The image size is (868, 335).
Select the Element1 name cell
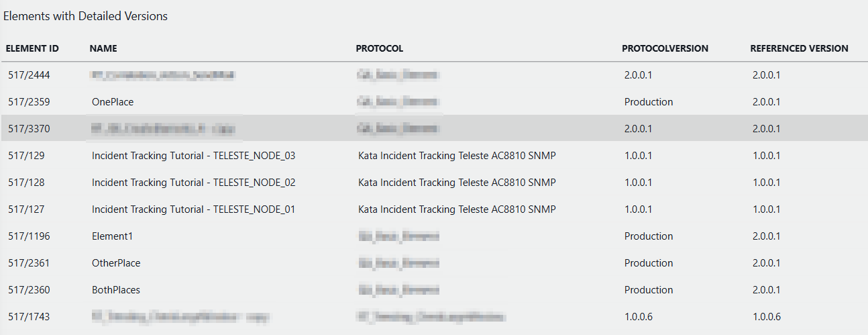click(x=111, y=236)
